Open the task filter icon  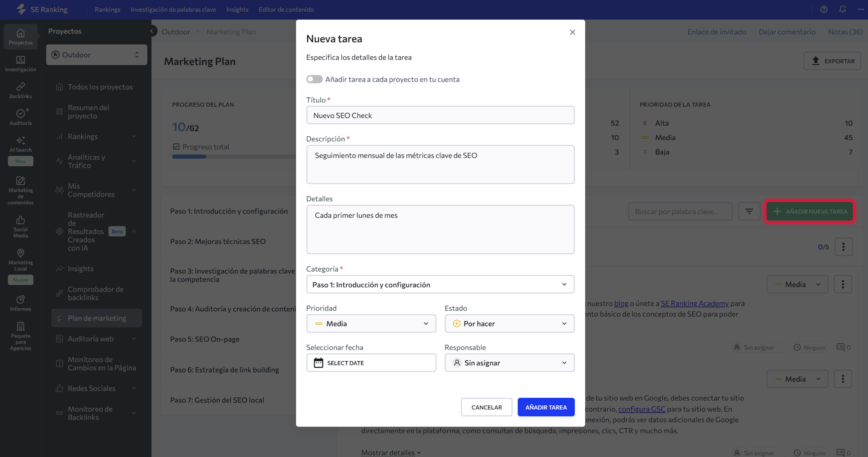pyautogui.click(x=749, y=211)
